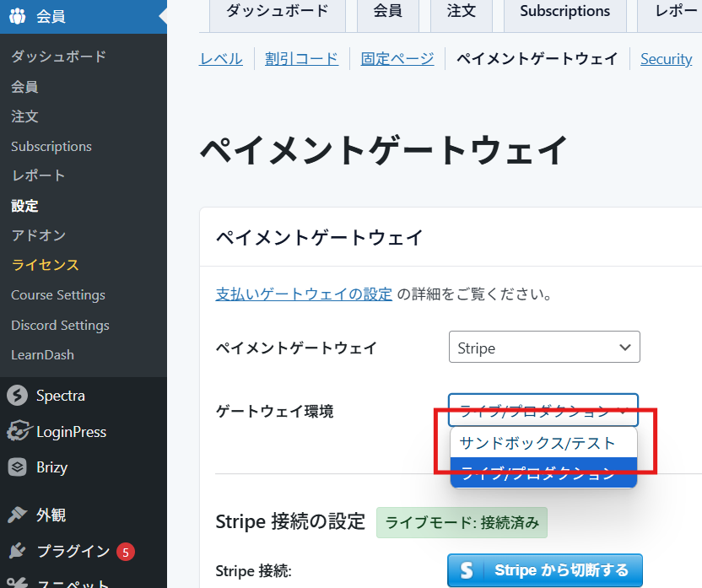702x588 pixels.
Task: Switch to the Subscriptions tab
Action: pos(564,12)
